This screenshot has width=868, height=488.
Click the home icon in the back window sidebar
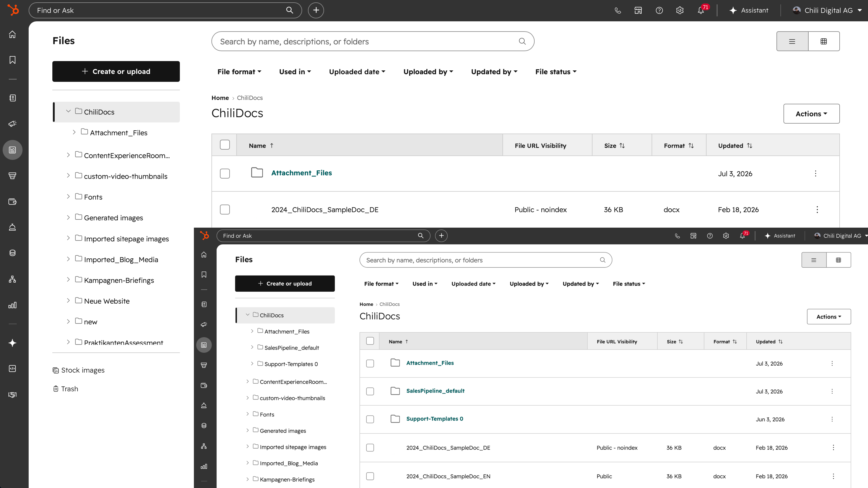click(13, 34)
